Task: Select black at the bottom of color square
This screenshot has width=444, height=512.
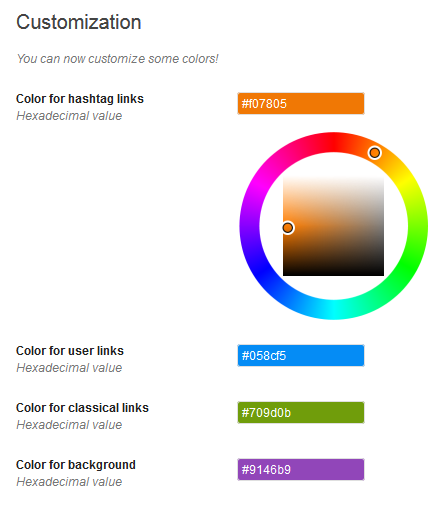Action: pos(333,273)
